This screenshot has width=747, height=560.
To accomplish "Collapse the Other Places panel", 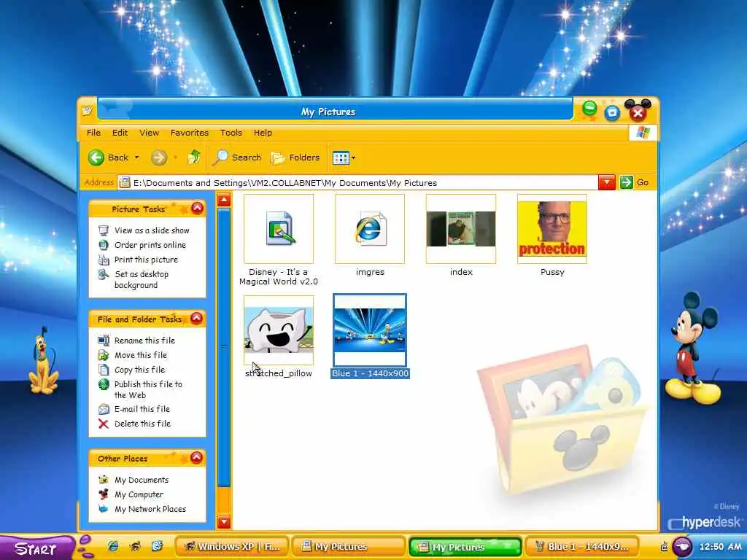I will tap(196, 457).
